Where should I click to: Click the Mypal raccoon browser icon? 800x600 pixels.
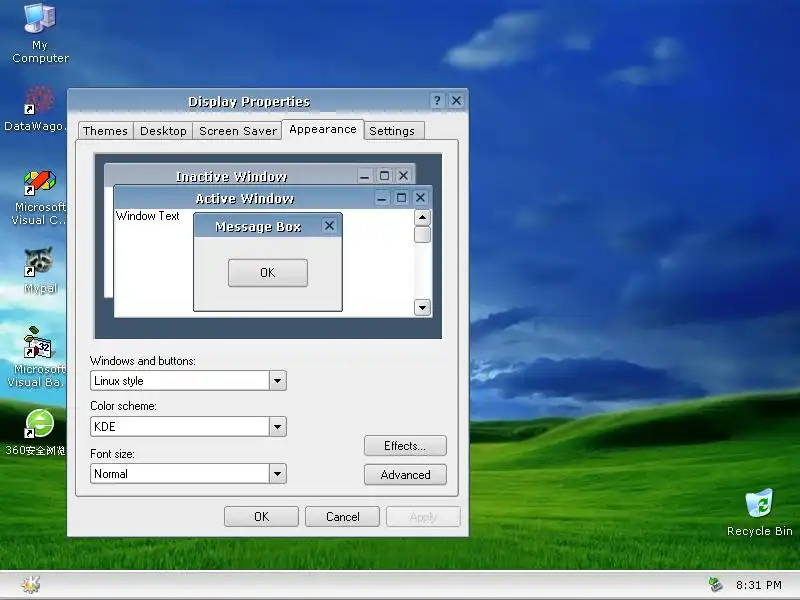point(40,270)
